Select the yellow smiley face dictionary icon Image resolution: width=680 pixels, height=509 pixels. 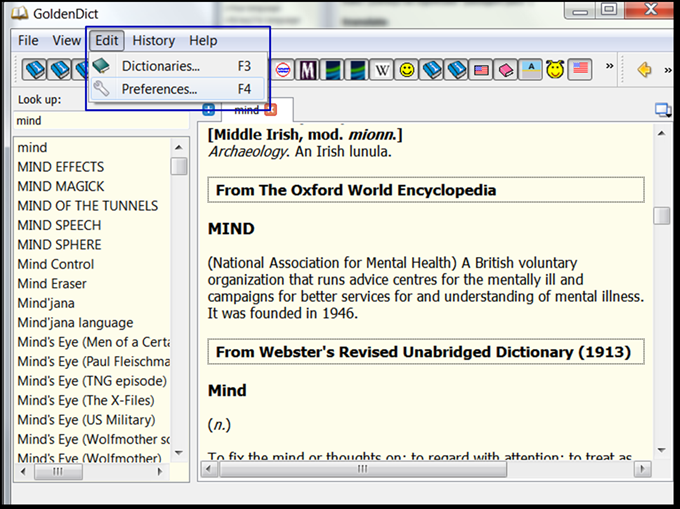pos(407,70)
